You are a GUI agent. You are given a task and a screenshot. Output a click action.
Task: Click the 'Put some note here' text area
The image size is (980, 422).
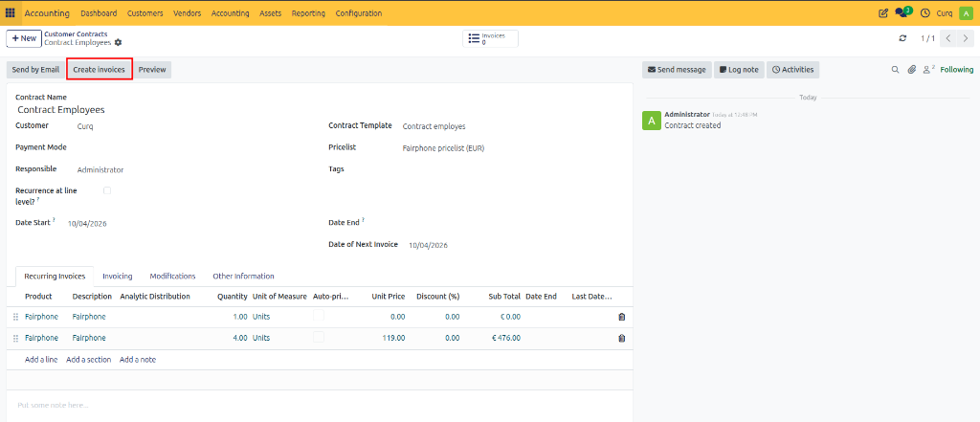click(x=319, y=405)
